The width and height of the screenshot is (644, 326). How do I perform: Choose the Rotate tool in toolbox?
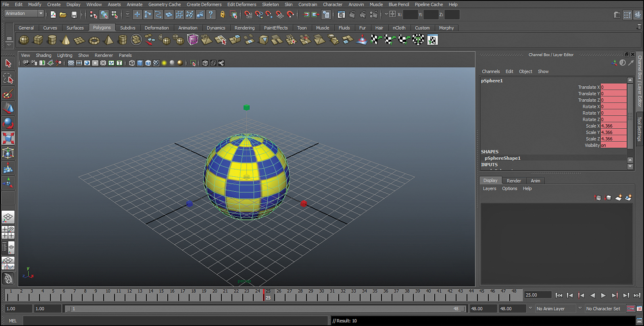(x=8, y=123)
